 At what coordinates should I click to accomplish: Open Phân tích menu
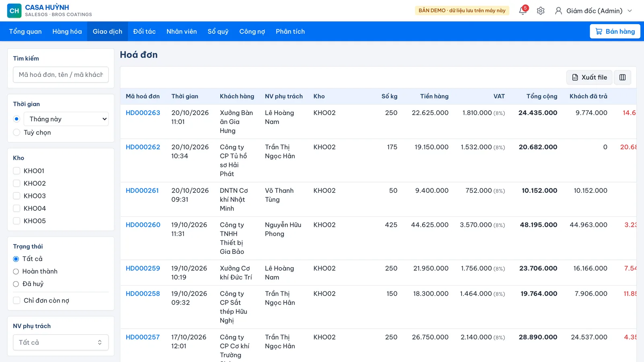(290, 31)
